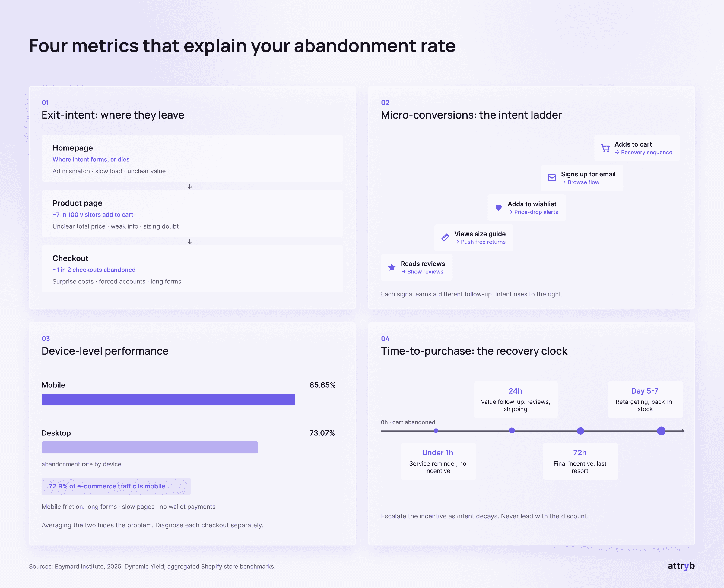The image size is (724, 588).
Task: Click the Browse flow link
Action: (x=580, y=182)
